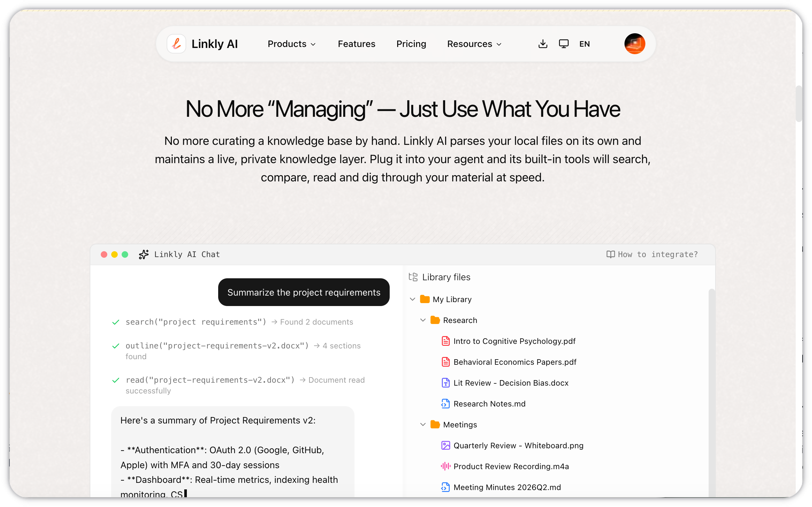Click the markdown icon for Meeting Minutes 2026Q2
Screen dimensions: 812x507
(445, 487)
